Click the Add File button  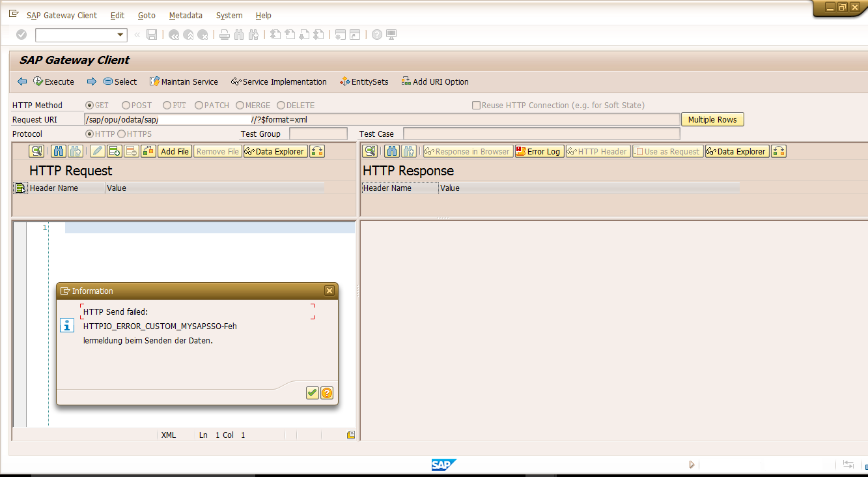tap(175, 151)
